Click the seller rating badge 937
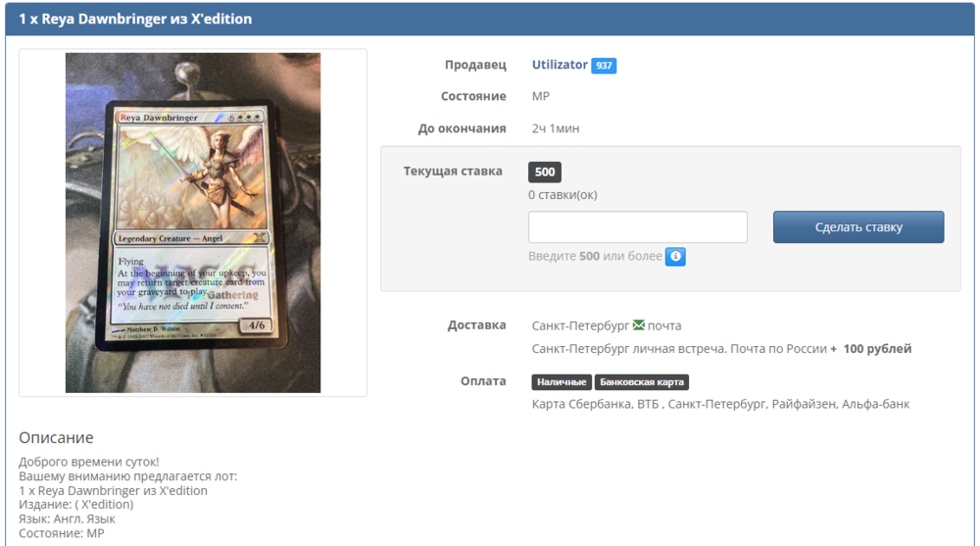Image resolution: width=980 pixels, height=546 pixels. click(604, 66)
